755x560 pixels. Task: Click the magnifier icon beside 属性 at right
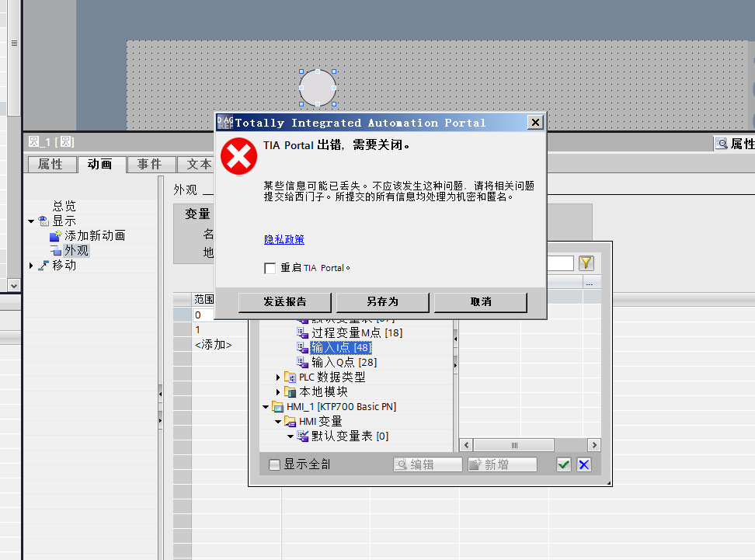(x=722, y=144)
